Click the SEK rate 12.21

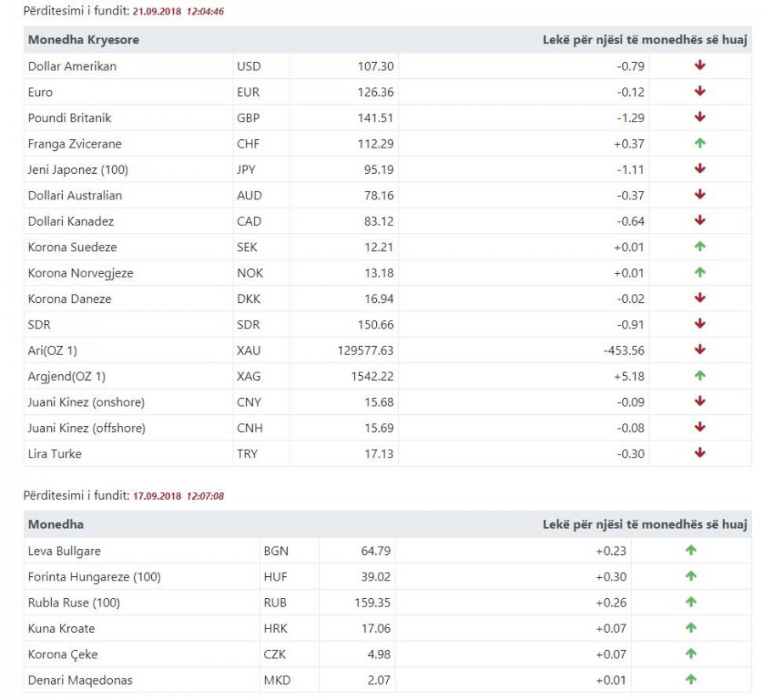pos(379,247)
